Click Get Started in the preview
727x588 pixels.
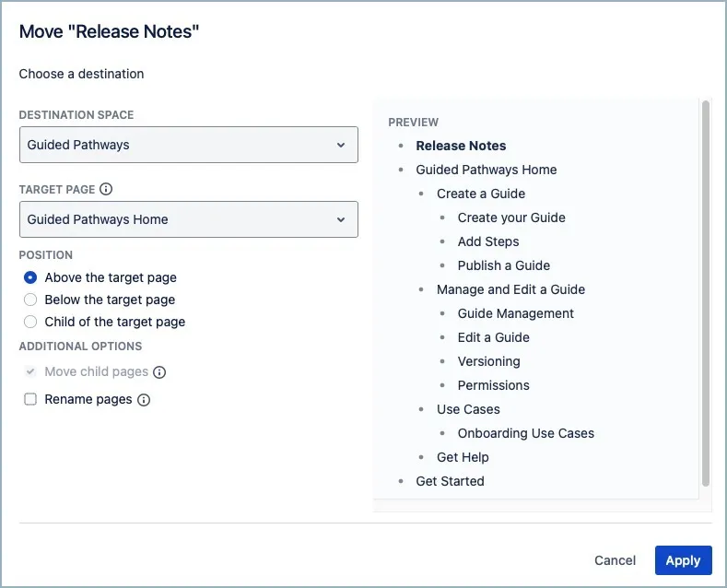point(450,481)
